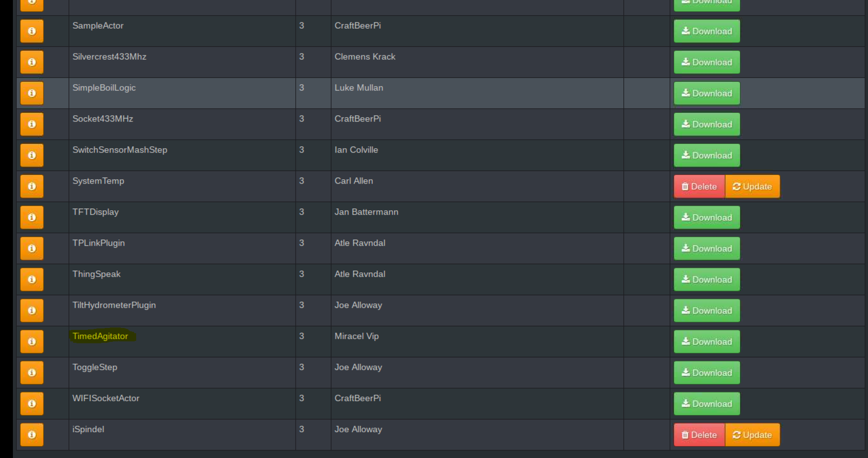Image resolution: width=868 pixels, height=458 pixels.
Task: Download the TPLinkPlugin plugin
Action: pos(707,249)
